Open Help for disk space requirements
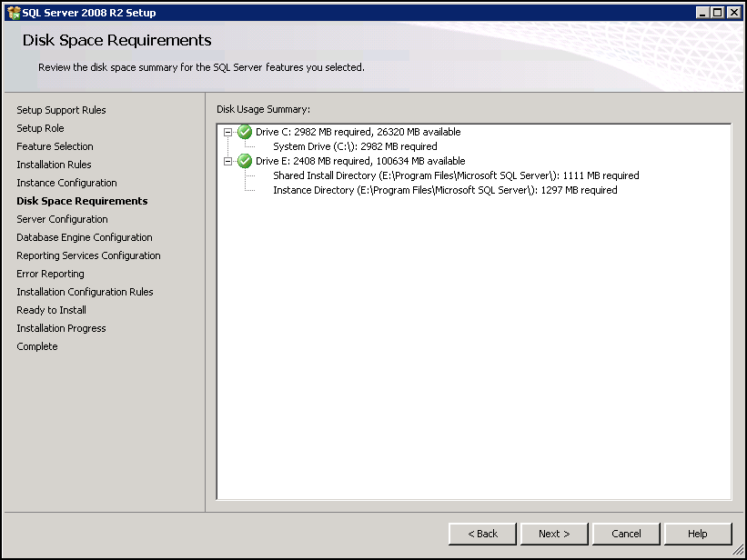This screenshot has width=747, height=560. coord(697,534)
